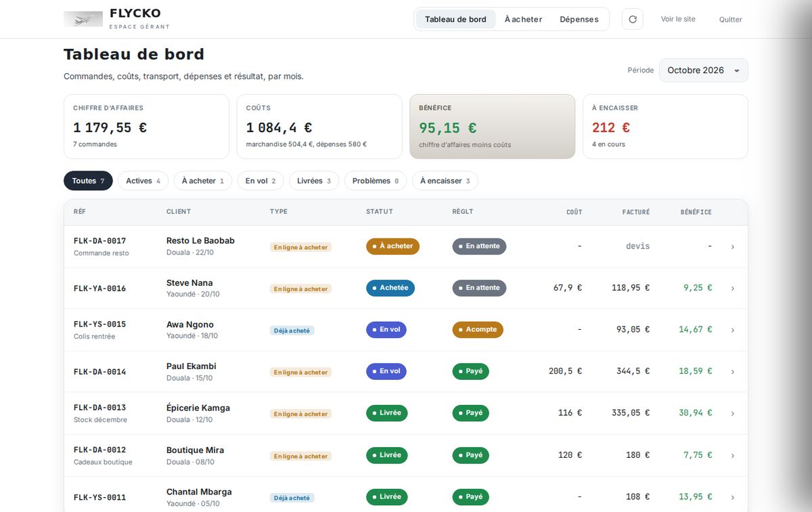Click the Flycko airplane logo
812x512 pixels.
click(x=83, y=19)
